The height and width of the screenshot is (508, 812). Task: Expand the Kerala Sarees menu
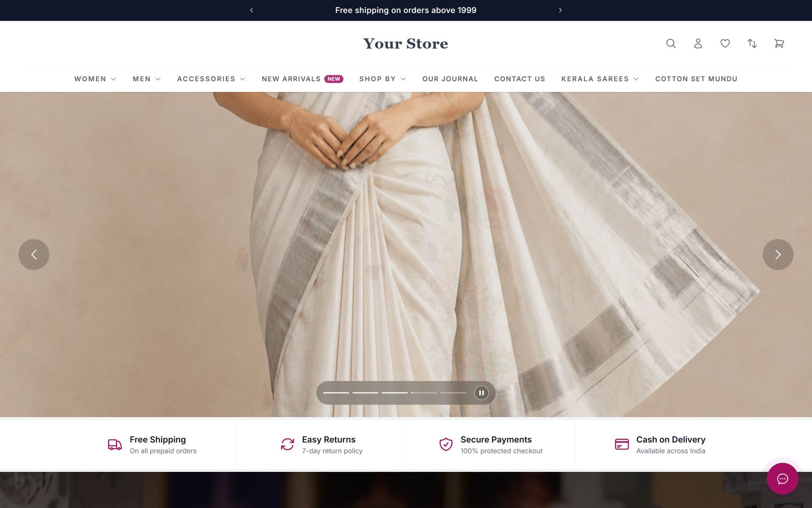point(600,79)
